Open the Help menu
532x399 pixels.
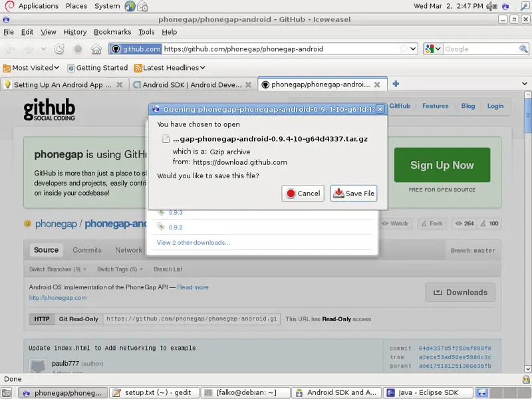[170, 32]
